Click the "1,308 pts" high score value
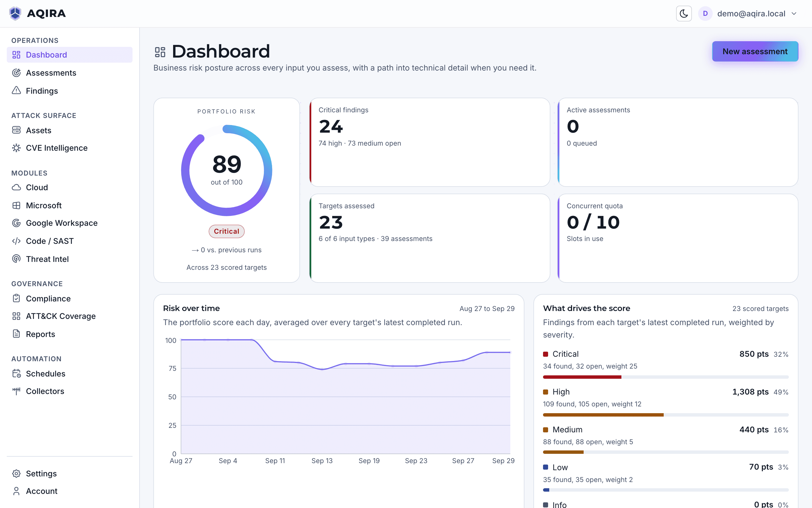 [x=750, y=392]
